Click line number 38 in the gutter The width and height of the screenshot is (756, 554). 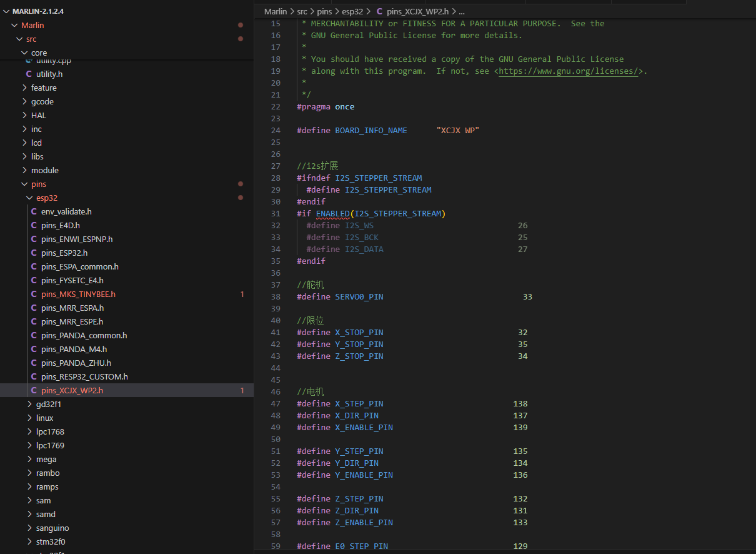pos(276,296)
